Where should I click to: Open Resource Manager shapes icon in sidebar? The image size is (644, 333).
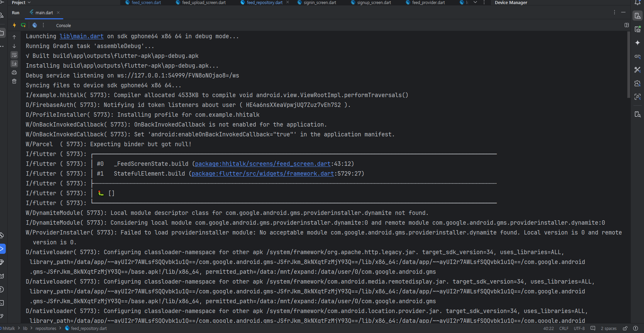pos(2,15)
